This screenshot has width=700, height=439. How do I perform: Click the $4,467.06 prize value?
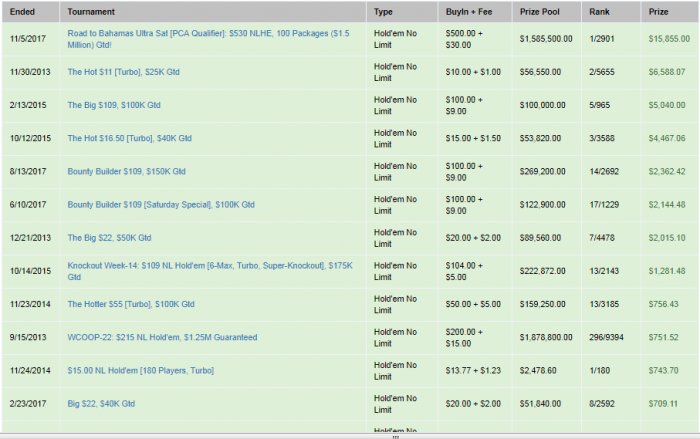pyautogui.click(x=667, y=138)
